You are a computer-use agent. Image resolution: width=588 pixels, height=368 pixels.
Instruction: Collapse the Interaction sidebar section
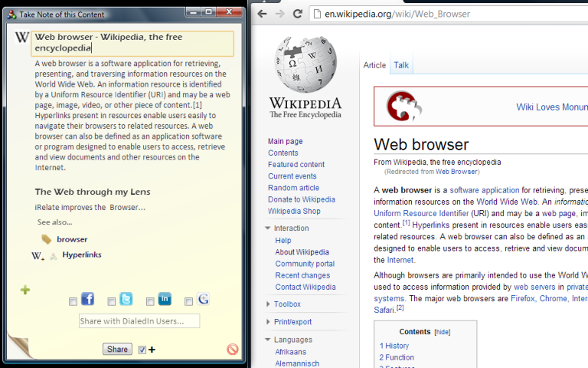coord(268,228)
